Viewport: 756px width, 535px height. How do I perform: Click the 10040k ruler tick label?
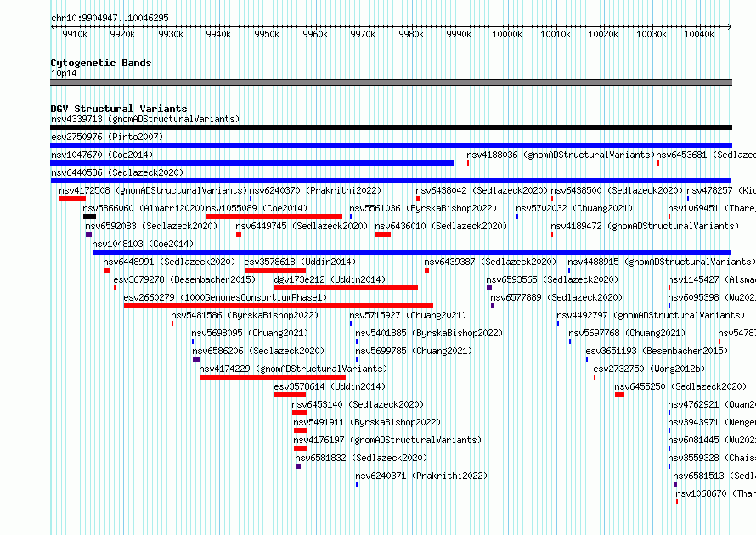tap(699, 34)
